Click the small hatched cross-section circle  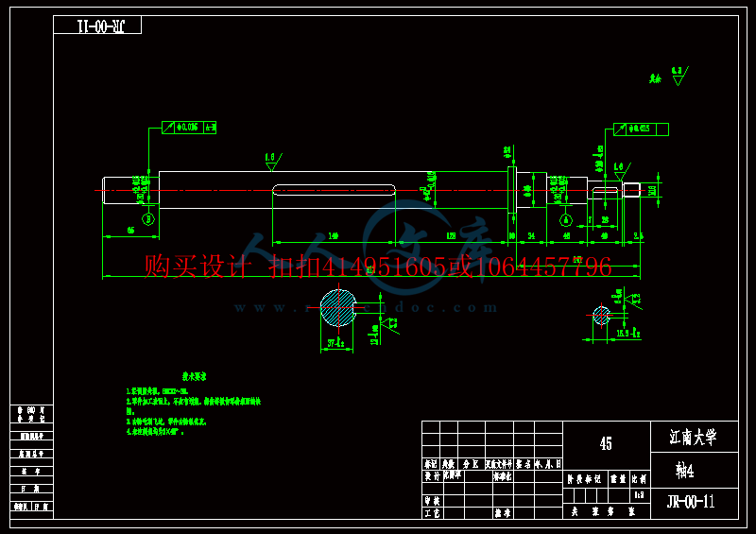point(601,316)
